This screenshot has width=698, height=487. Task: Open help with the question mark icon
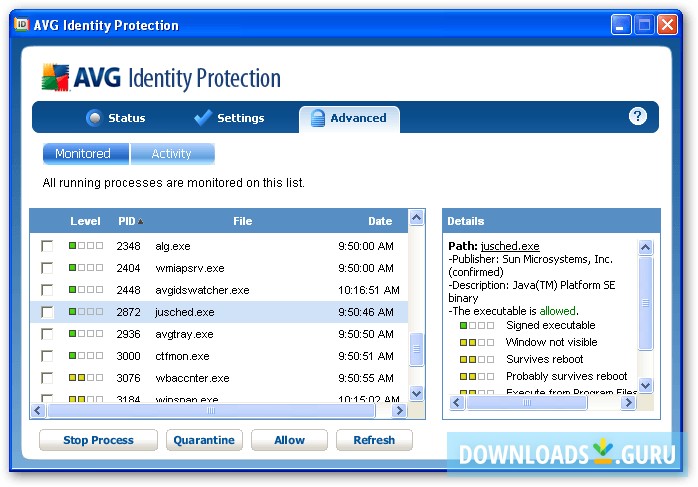[x=637, y=117]
